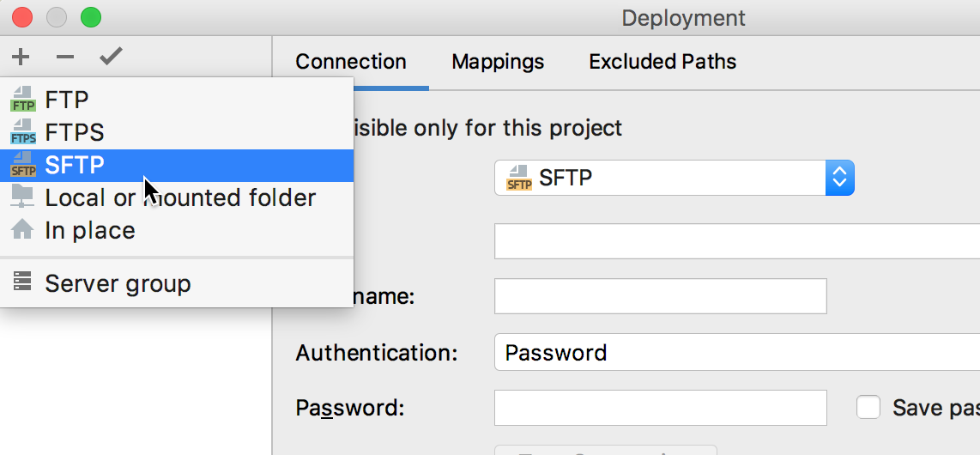Viewport: 980px width, 455px height.
Task: Click the plus icon to add server
Action: coord(21,58)
